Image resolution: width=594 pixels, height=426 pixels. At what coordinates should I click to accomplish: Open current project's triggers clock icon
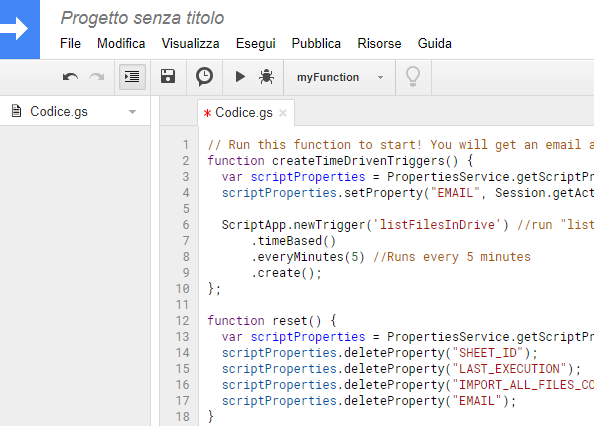pos(204,76)
